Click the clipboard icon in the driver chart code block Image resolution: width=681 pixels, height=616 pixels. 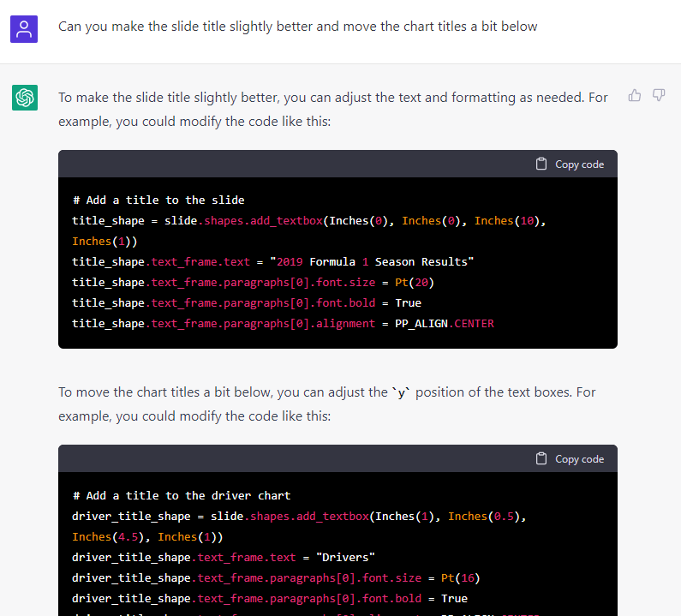coord(541,458)
